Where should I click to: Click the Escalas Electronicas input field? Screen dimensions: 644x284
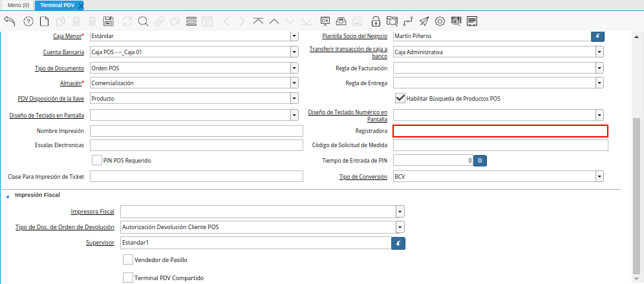pos(197,145)
